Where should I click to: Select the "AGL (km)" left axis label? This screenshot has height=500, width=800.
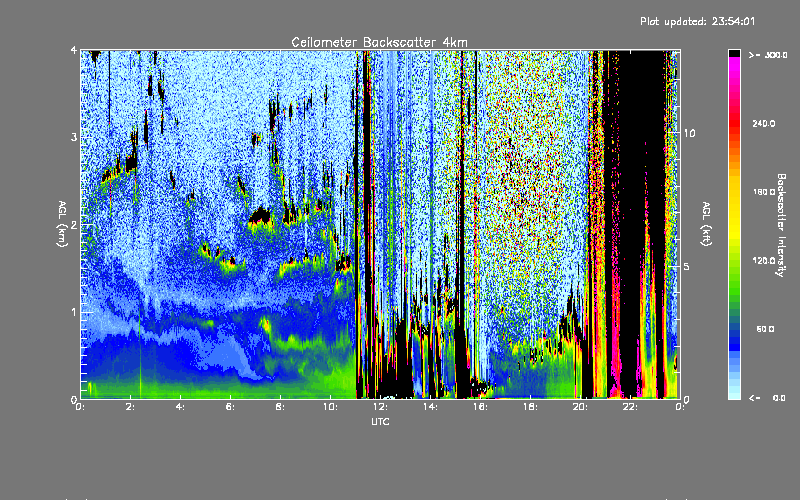[x=62, y=224]
